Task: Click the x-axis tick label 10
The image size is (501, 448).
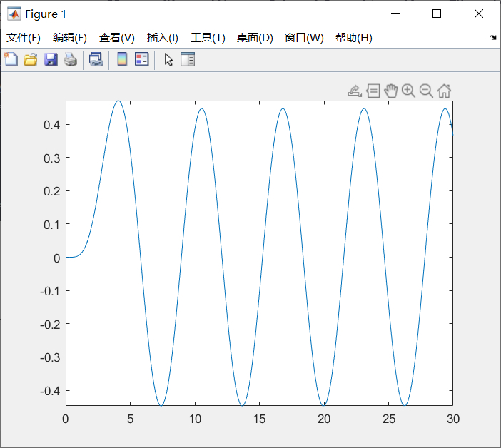Action: [195, 419]
